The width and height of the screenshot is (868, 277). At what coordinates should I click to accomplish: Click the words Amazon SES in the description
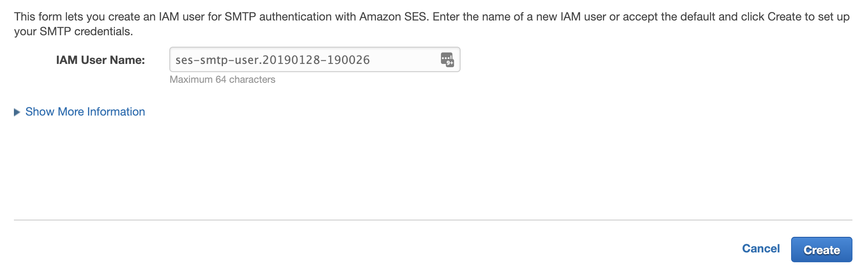[x=393, y=17]
